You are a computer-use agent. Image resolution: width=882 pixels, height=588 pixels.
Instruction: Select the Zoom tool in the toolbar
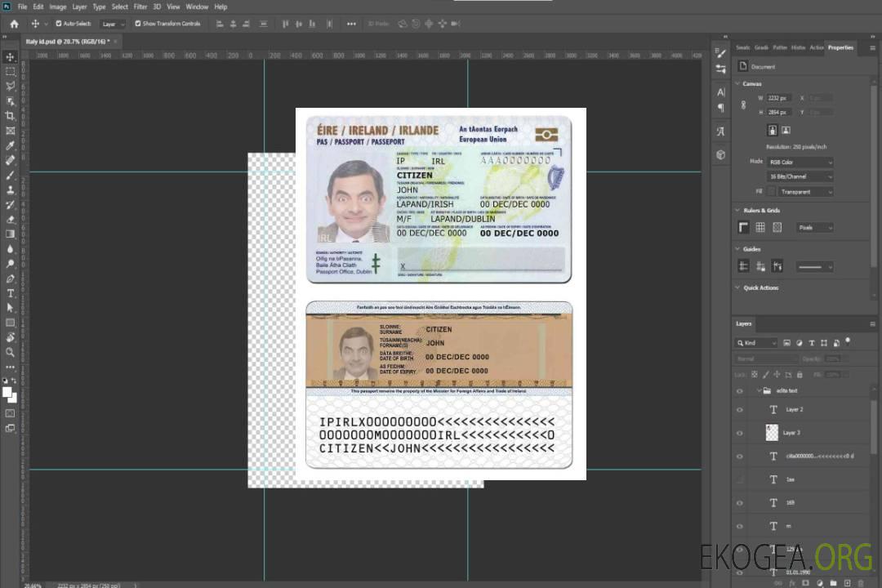(x=11, y=353)
